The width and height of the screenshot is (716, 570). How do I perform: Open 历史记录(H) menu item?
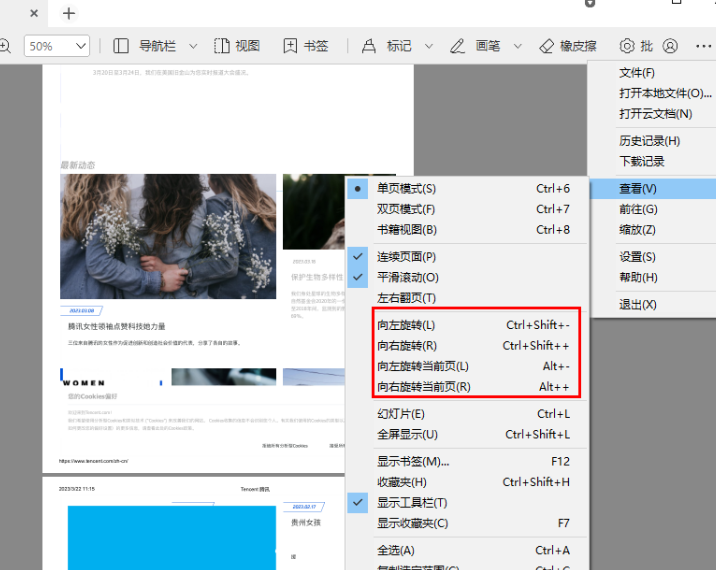pyautogui.click(x=652, y=141)
